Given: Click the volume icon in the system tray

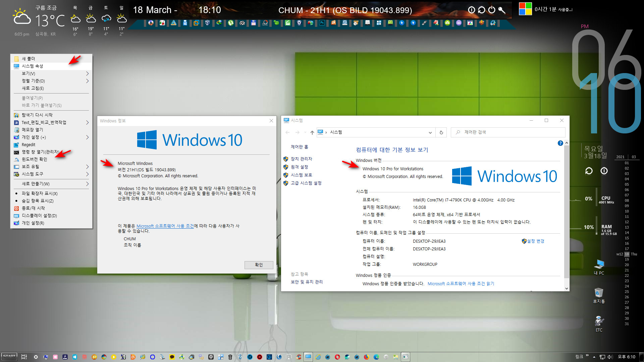Looking at the screenshot, I should click(610, 357).
